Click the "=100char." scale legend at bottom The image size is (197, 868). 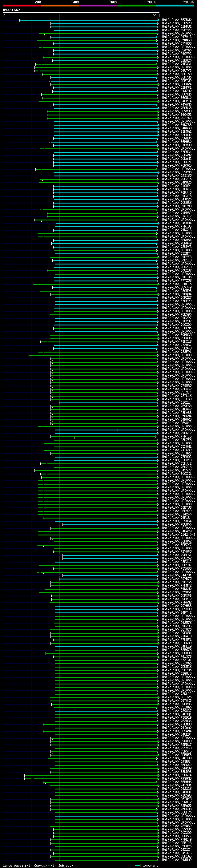146,865
